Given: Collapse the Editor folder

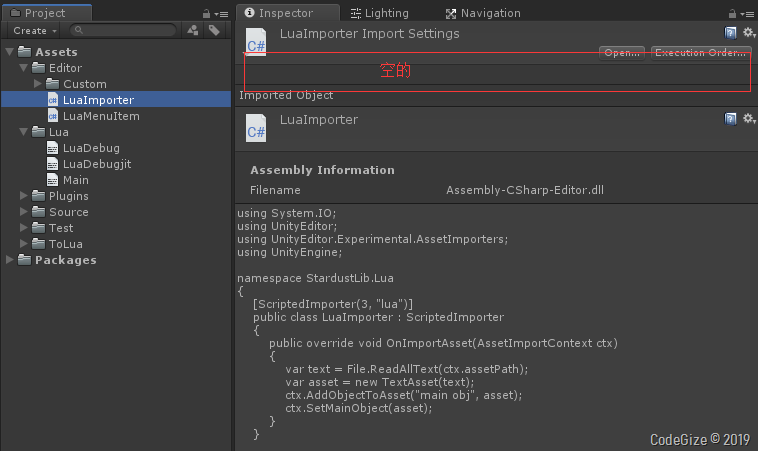Looking at the screenshot, I should click(23, 68).
